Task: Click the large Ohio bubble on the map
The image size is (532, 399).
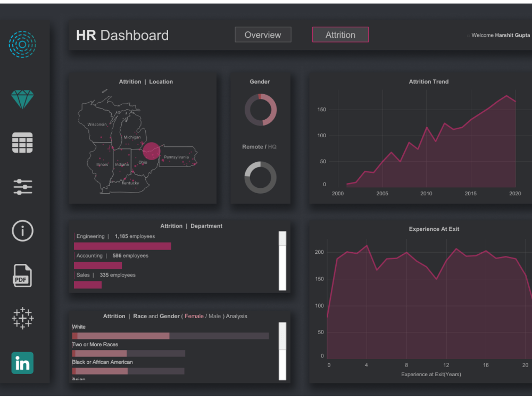Action: (151, 152)
